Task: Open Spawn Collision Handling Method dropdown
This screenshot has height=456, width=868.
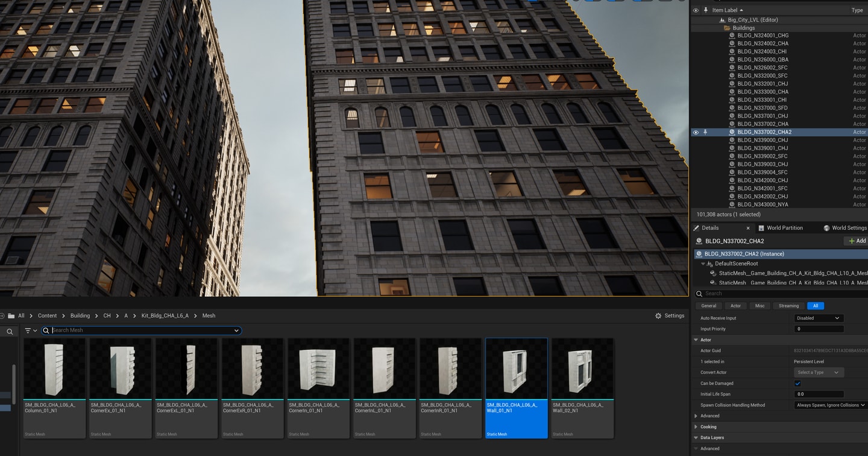Action: (x=830, y=405)
